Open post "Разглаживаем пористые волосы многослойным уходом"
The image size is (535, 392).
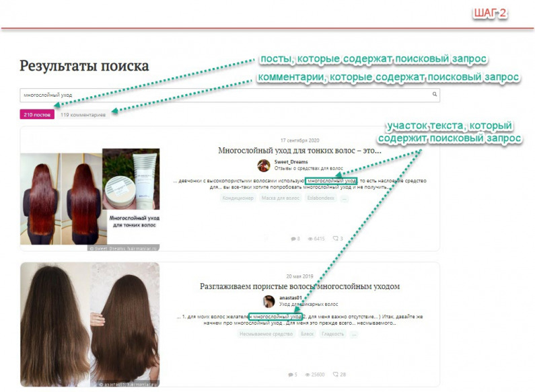[299, 286]
